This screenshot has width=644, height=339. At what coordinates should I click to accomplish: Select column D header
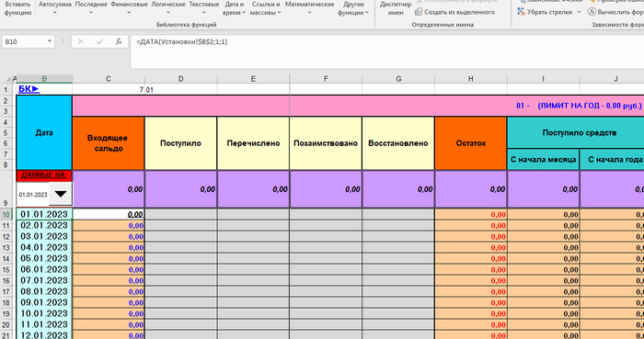(x=180, y=79)
